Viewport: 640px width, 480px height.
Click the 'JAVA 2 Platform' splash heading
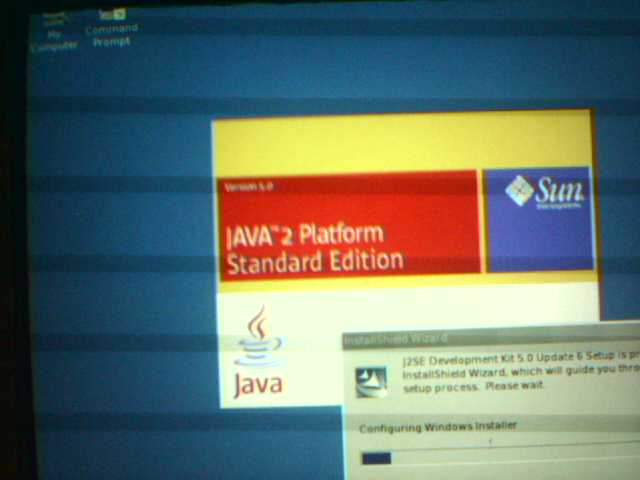tap(305, 236)
